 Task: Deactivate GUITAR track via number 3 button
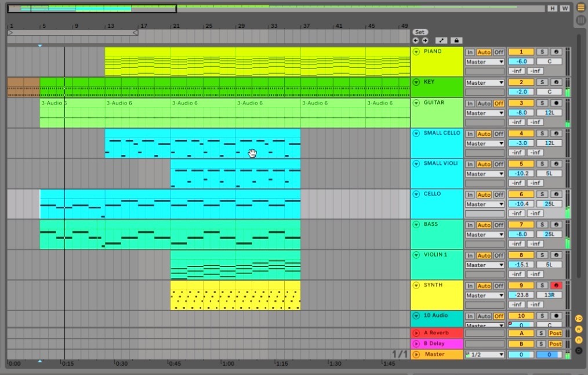521,103
